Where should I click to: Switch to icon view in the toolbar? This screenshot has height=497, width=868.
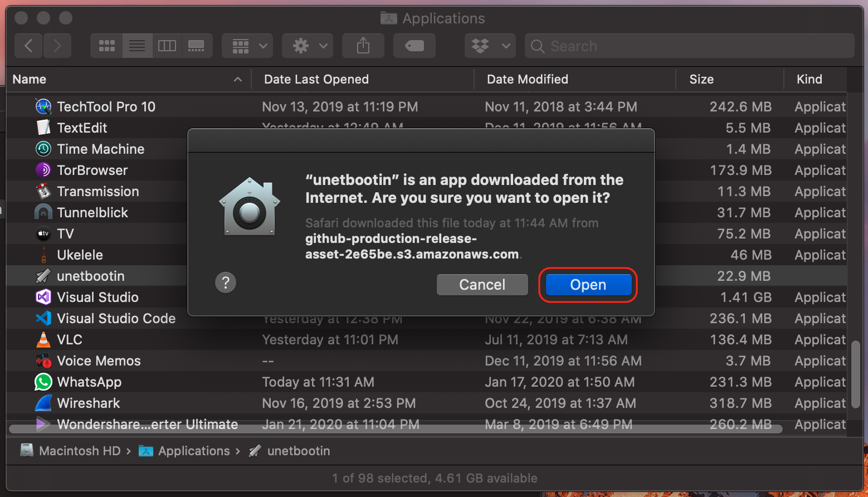point(106,46)
